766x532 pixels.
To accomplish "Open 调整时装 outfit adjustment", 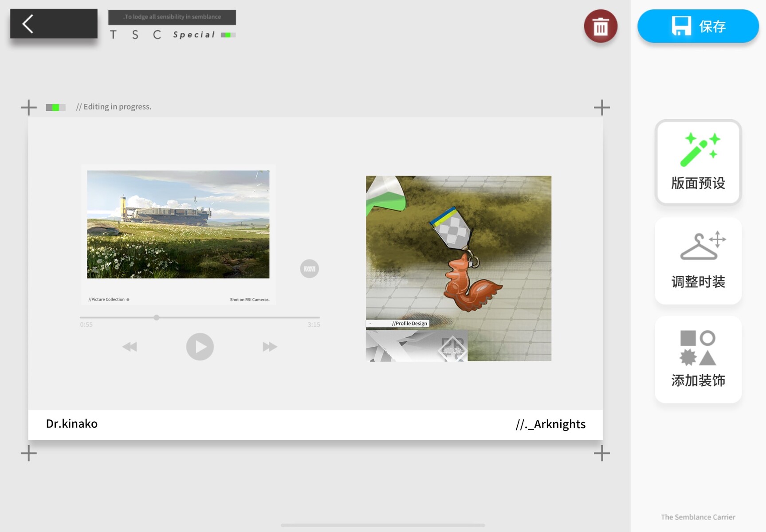I will pyautogui.click(x=698, y=261).
